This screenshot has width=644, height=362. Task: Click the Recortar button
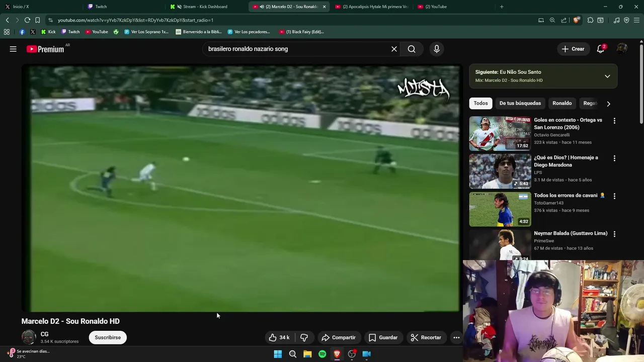[426, 337]
